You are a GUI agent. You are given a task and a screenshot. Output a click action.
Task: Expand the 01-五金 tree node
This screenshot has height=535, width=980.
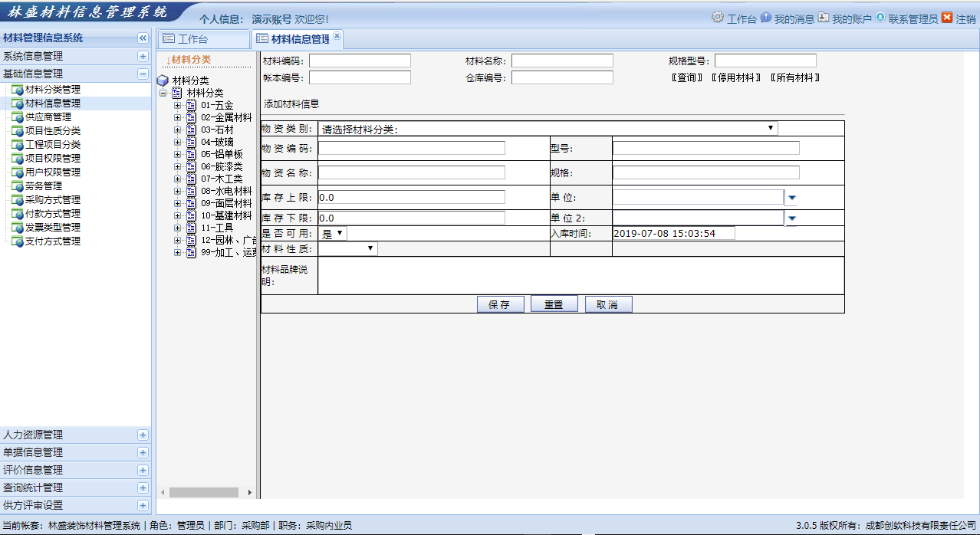[179, 103]
